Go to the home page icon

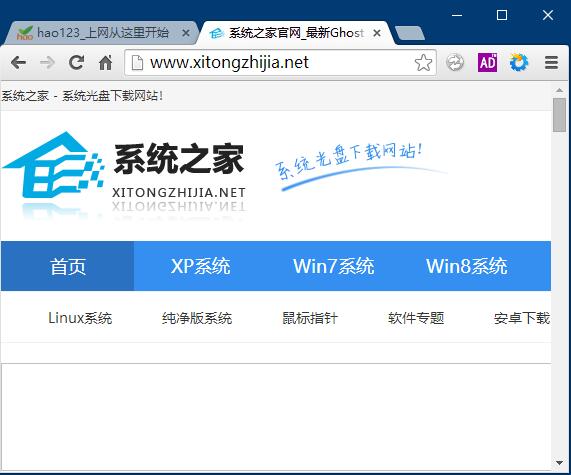106,63
